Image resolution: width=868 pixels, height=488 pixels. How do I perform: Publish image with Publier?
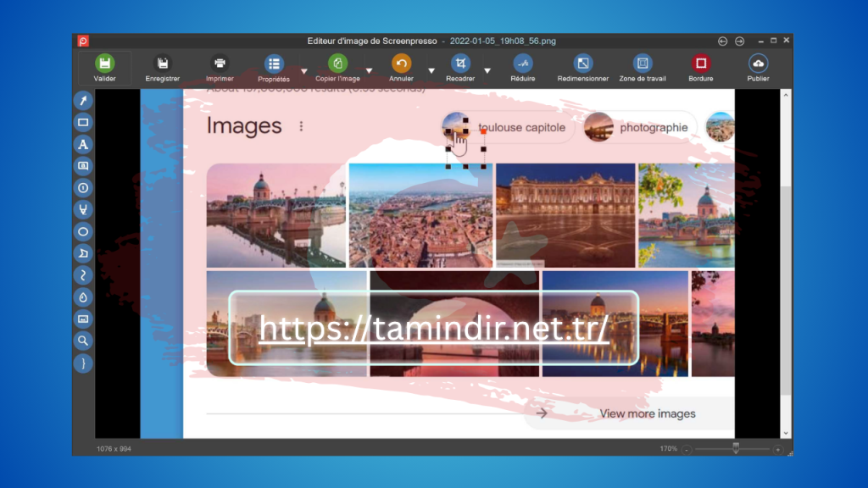click(758, 68)
